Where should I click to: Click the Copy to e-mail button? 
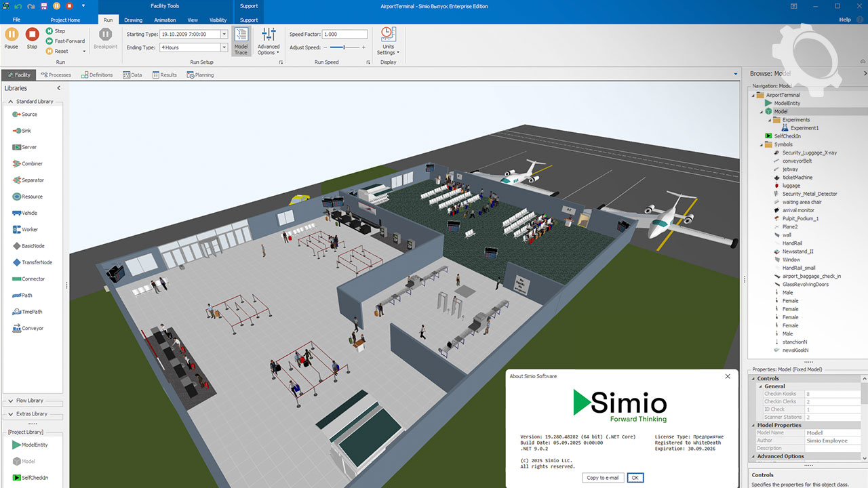[602, 478]
